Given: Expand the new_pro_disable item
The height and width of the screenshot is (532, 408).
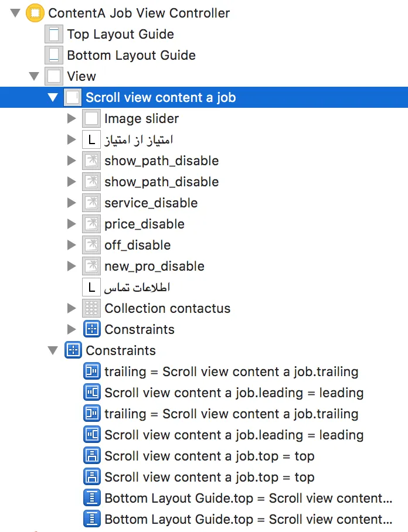Looking at the screenshot, I should click(x=72, y=266).
